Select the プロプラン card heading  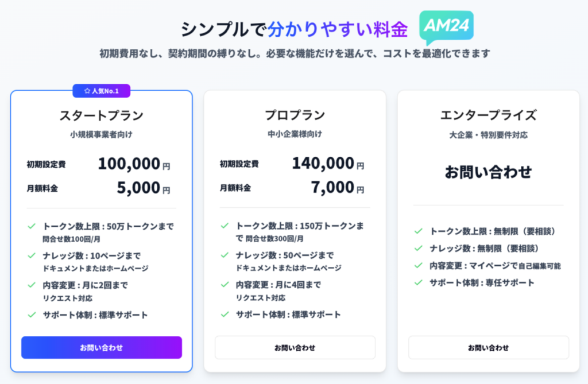pos(295,115)
